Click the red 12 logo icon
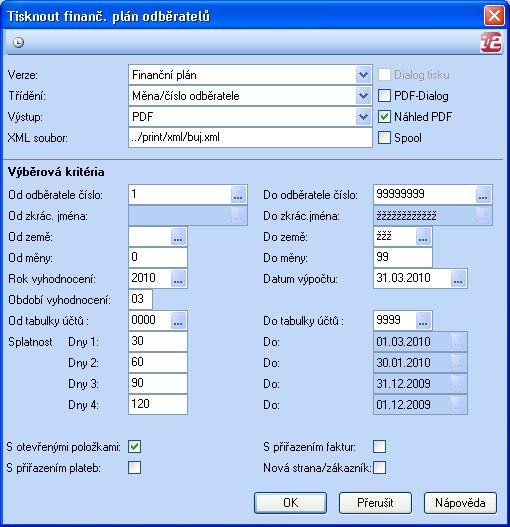 [x=491, y=42]
